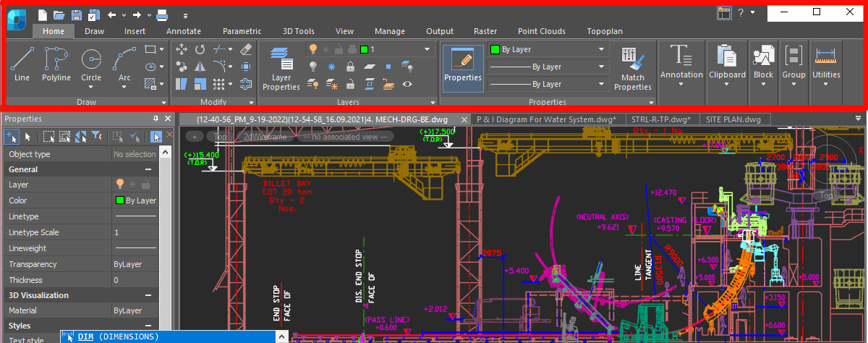Select the Erase tool
The width and height of the screenshot is (868, 343).
[244, 49]
